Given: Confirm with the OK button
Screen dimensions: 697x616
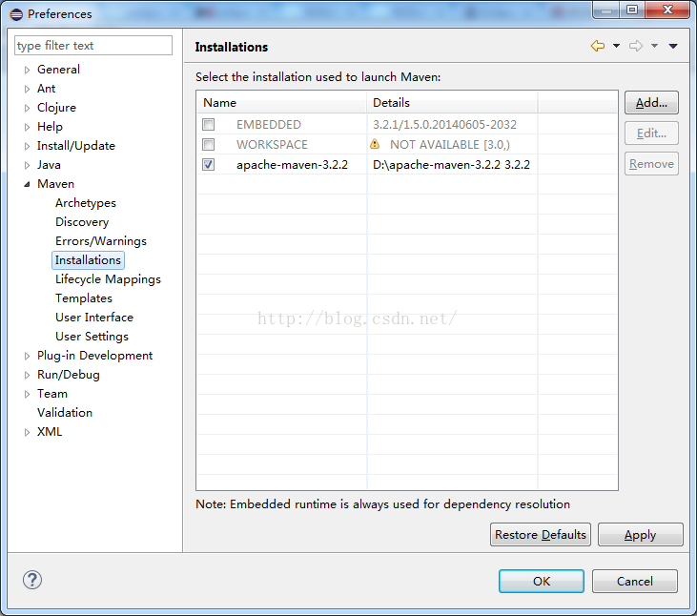Looking at the screenshot, I should pos(542,582).
